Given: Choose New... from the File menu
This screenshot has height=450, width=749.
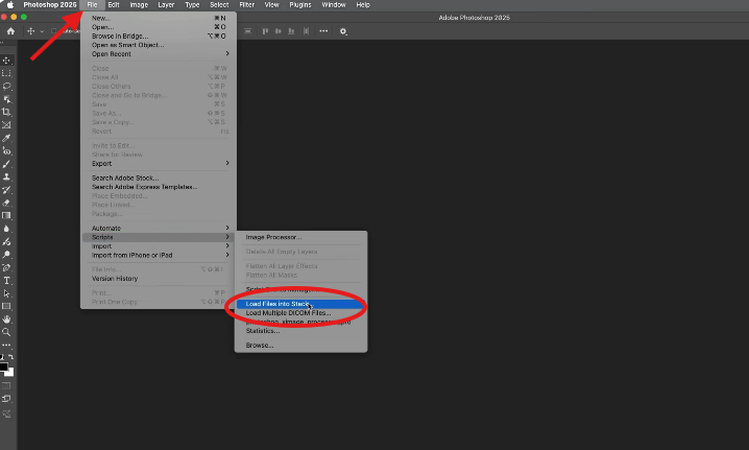Looking at the screenshot, I should 159,18.
